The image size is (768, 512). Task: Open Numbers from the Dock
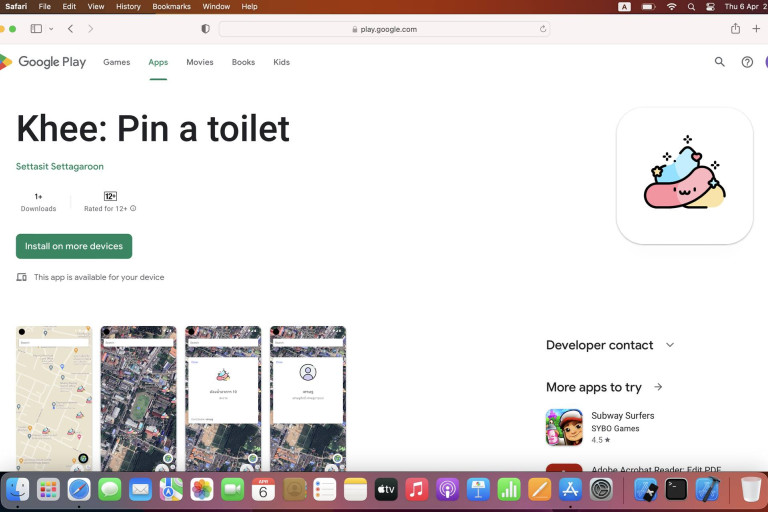pyautogui.click(x=509, y=489)
